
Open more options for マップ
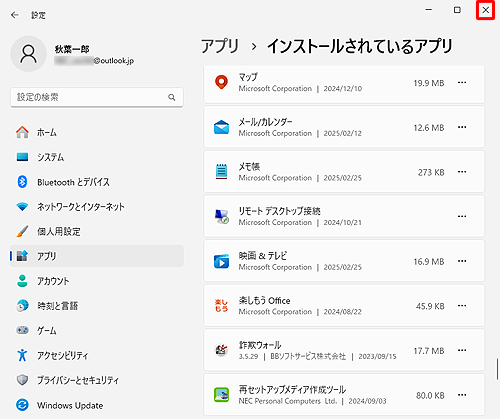tap(462, 83)
